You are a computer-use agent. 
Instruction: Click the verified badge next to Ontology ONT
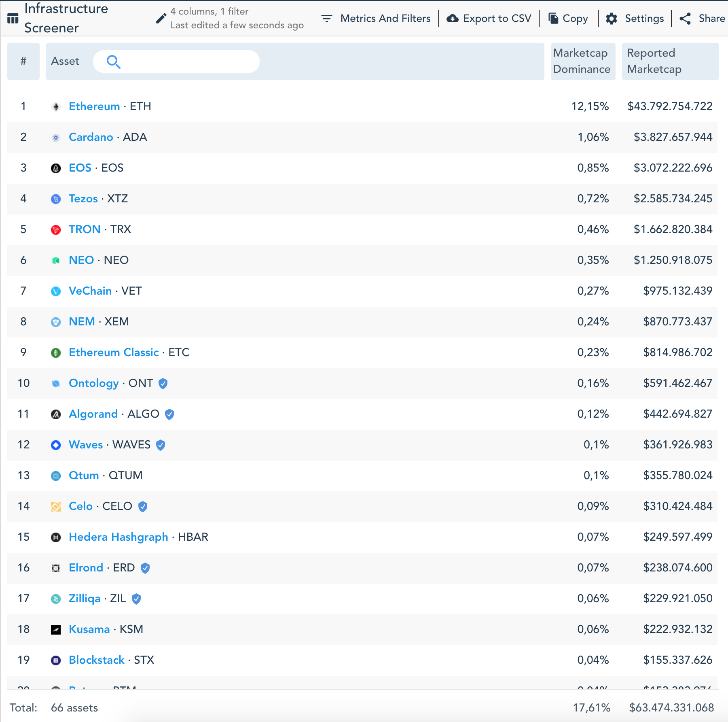tap(163, 383)
